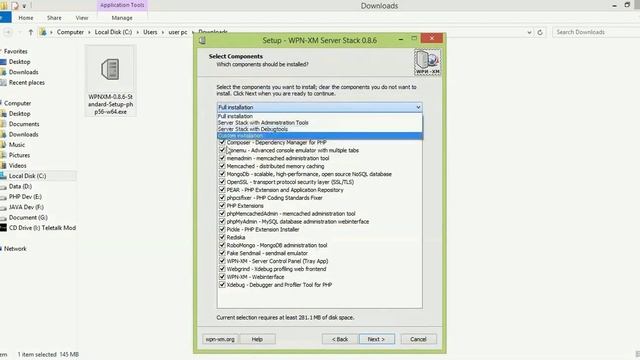Click the Search Downloads field
Screen dimensions: 640x360
[596, 32]
